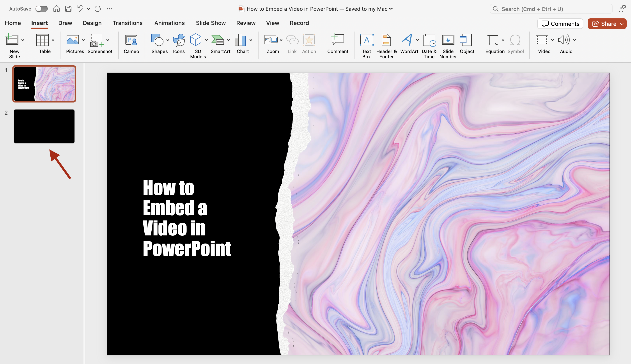
Task: Expand the Pictures dropdown arrow
Action: [x=83, y=40]
